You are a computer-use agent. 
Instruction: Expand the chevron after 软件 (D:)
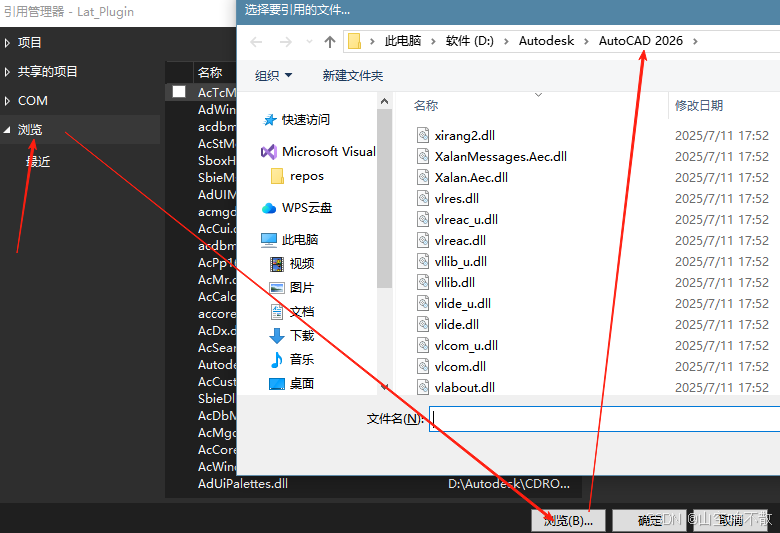pos(506,41)
